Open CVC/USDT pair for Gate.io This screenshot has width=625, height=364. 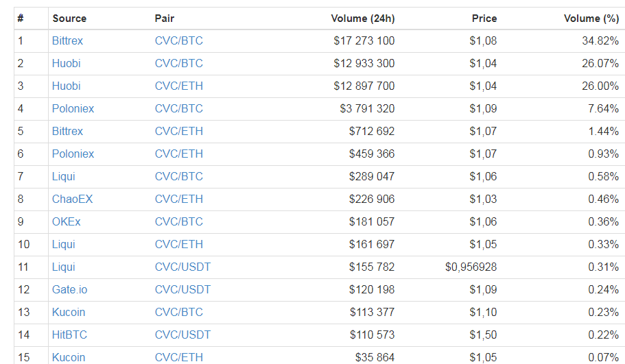pyautogui.click(x=182, y=290)
